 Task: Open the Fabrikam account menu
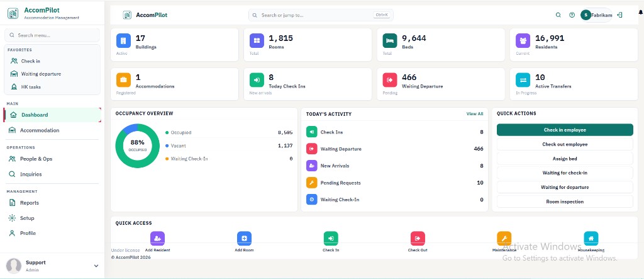[596, 15]
